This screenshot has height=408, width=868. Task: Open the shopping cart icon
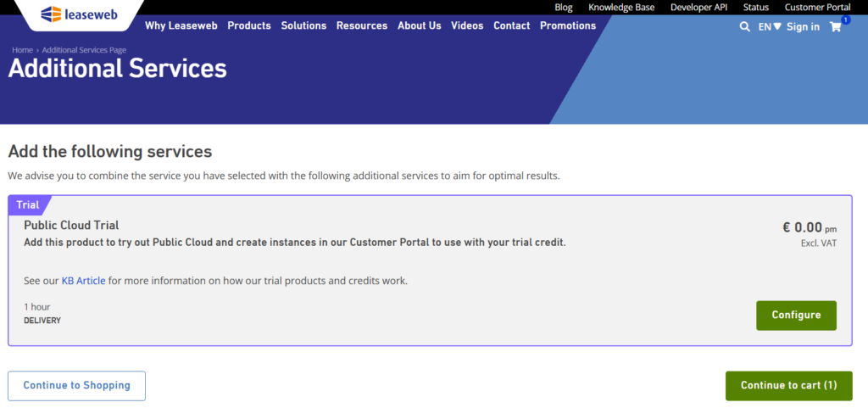pos(835,26)
